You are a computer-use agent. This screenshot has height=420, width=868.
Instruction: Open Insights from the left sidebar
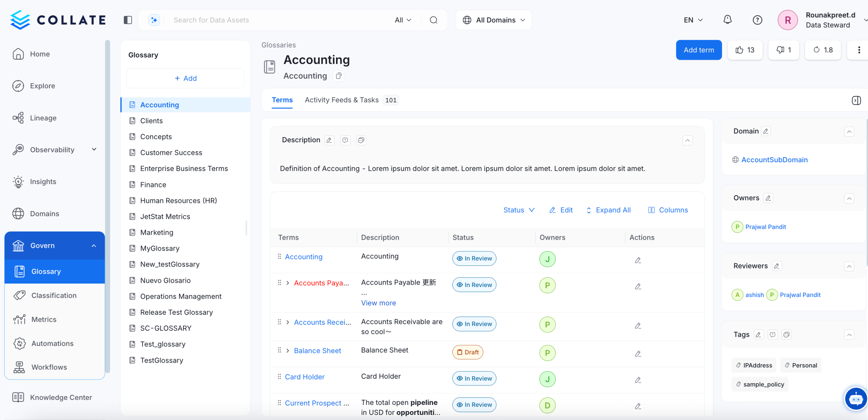pos(43,181)
